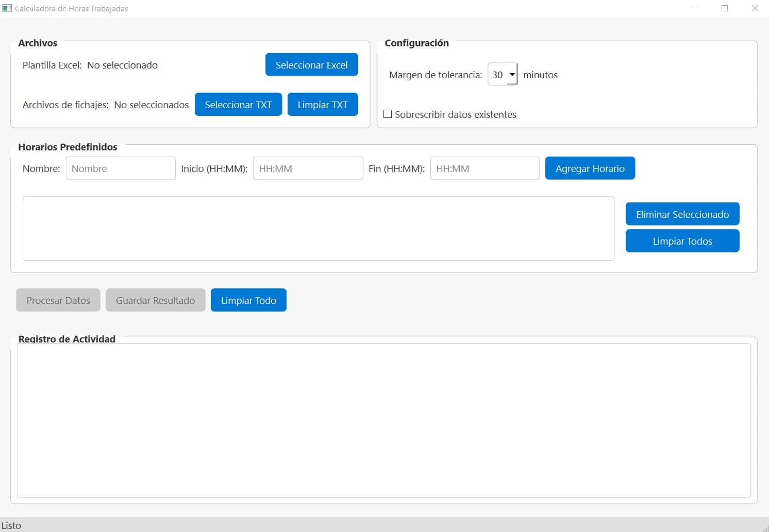Click Seleccionar TXT to add fichaje files
The height and width of the screenshot is (532, 769).
pos(238,104)
